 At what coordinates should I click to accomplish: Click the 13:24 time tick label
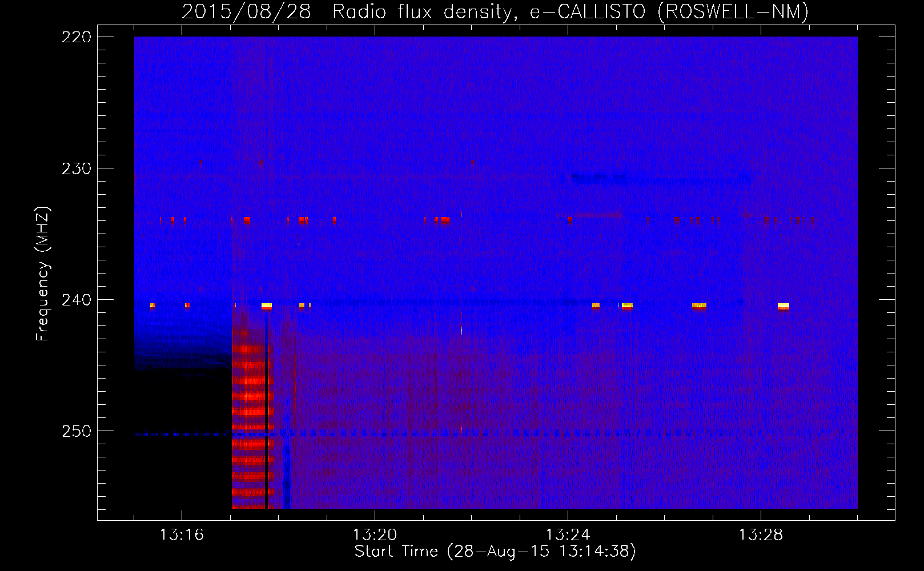[x=568, y=535]
